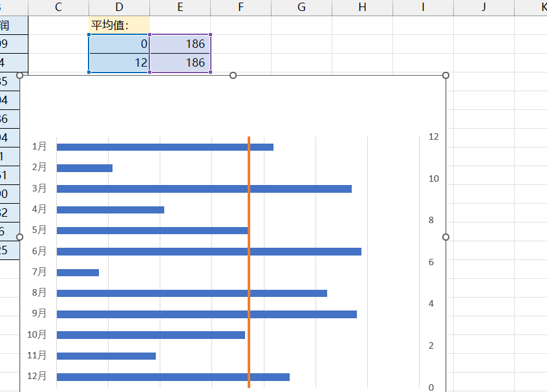
Task: Click the 3月 bar in the chart
Action: (x=204, y=189)
